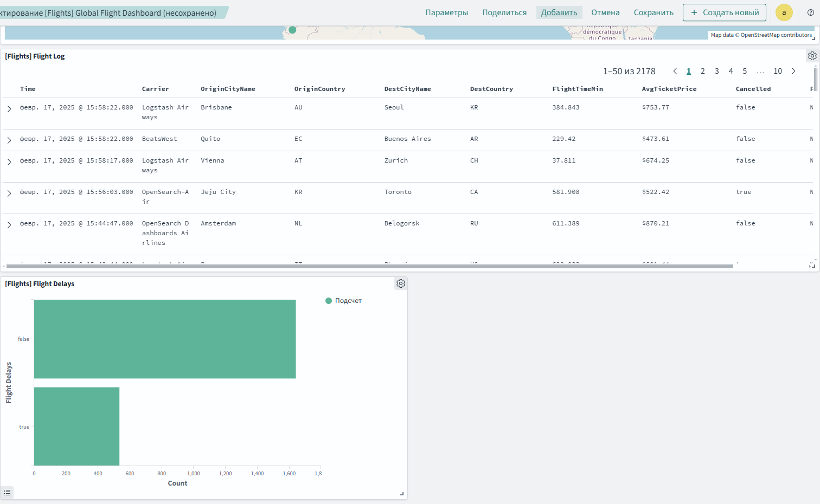Click the help icon in header
The image size is (820, 504).
(811, 12)
